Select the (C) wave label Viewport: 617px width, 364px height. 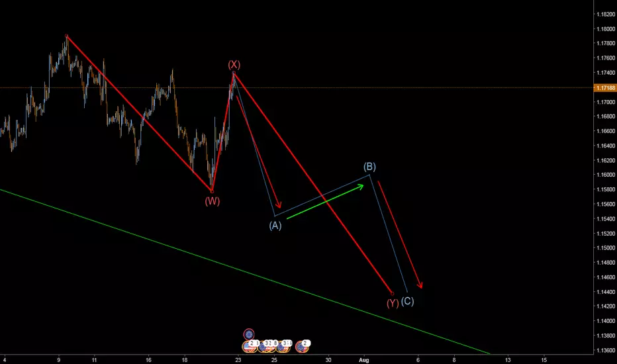point(407,301)
